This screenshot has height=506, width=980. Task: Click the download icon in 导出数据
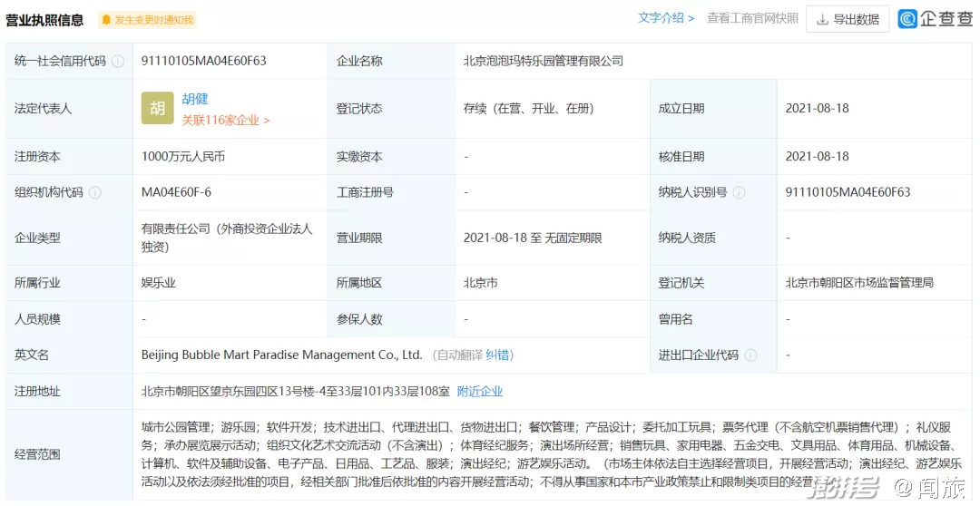coord(822,20)
